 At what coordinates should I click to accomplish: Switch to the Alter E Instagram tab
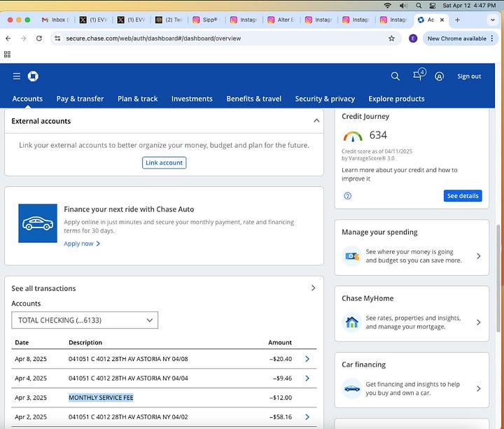pyautogui.click(x=281, y=20)
